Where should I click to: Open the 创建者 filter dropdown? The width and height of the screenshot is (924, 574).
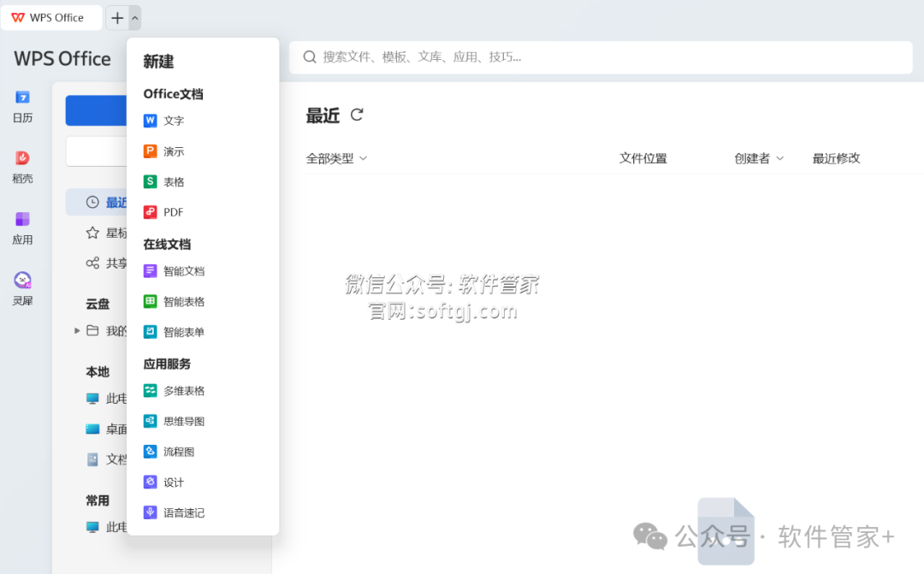point(759,158)
